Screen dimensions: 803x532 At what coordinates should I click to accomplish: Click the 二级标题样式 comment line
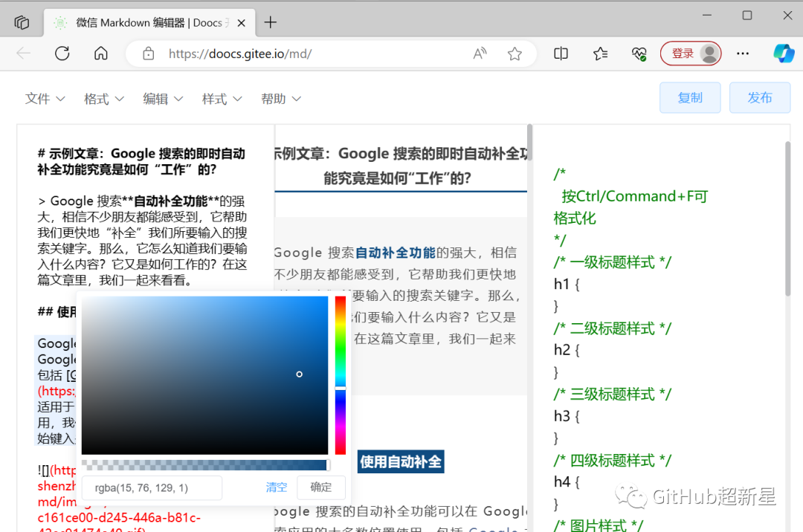(x=612, y=328)
